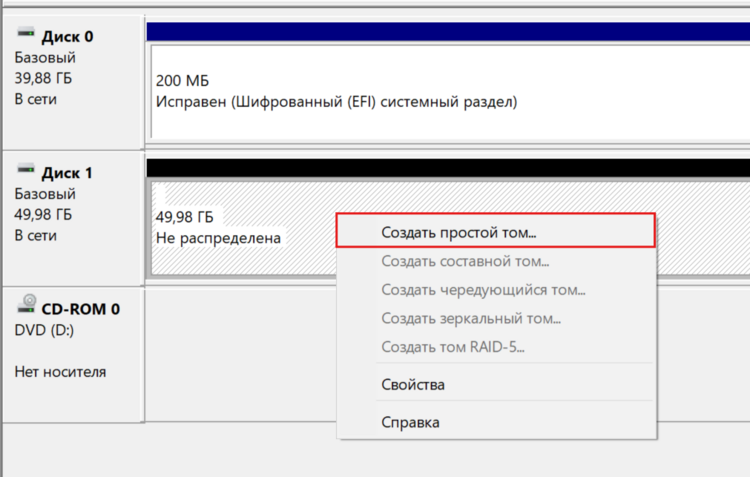Click the Disk 1 drive icon
This screenshot has width=750, height=477.
26,172
